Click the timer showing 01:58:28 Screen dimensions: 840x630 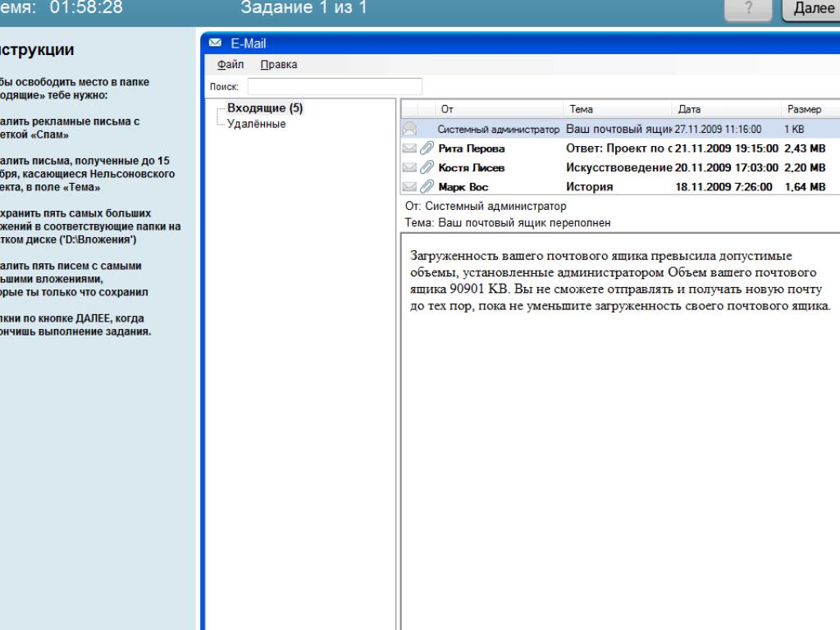(86, 7)
